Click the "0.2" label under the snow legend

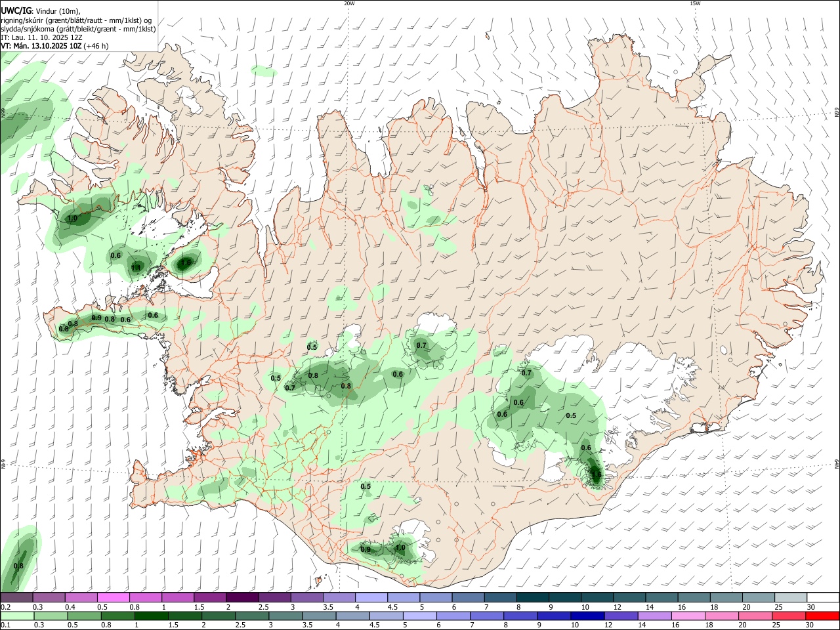6,607
